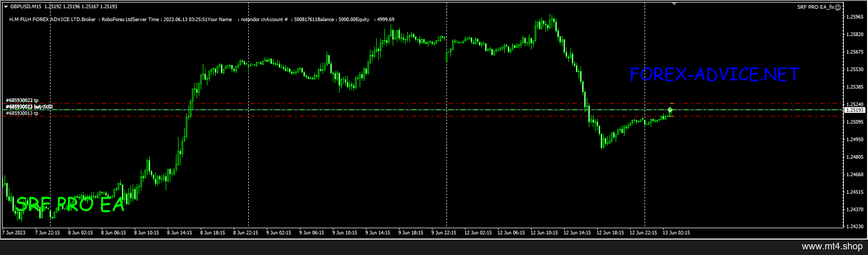
Task: Click price scale value 1.24660
Action: click(x=855, y=175)
